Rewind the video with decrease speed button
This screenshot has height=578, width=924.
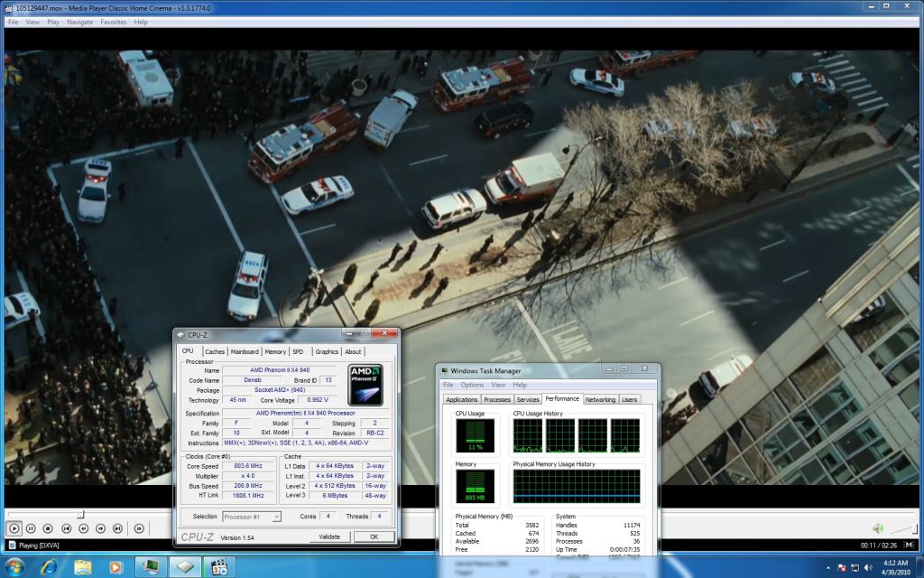84,528
